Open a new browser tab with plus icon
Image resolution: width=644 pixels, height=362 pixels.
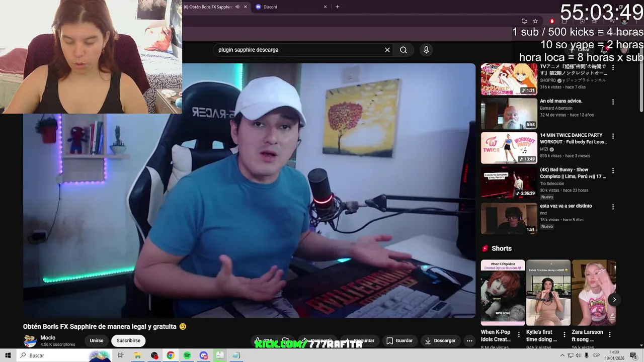point(337,7)
